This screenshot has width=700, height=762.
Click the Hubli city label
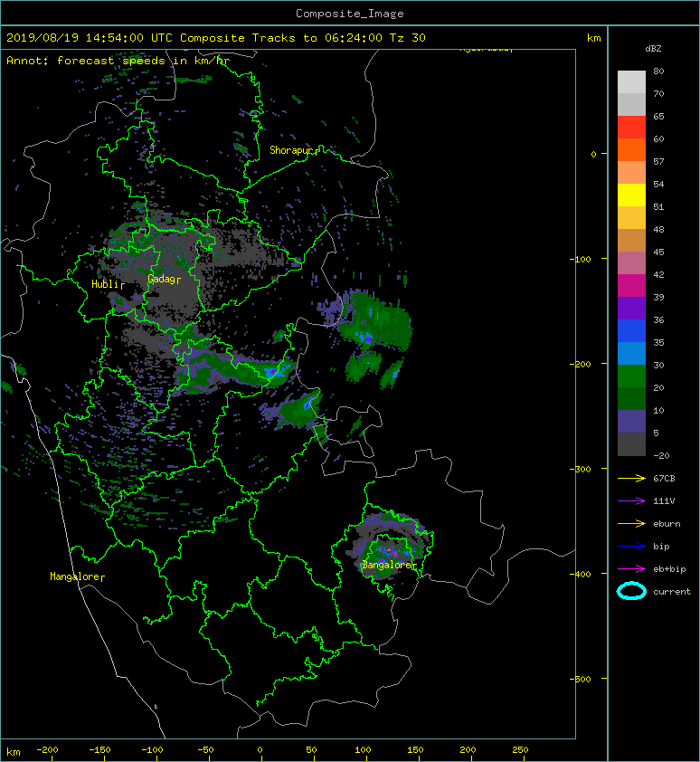pyautogui.click(x=105, y=284)
